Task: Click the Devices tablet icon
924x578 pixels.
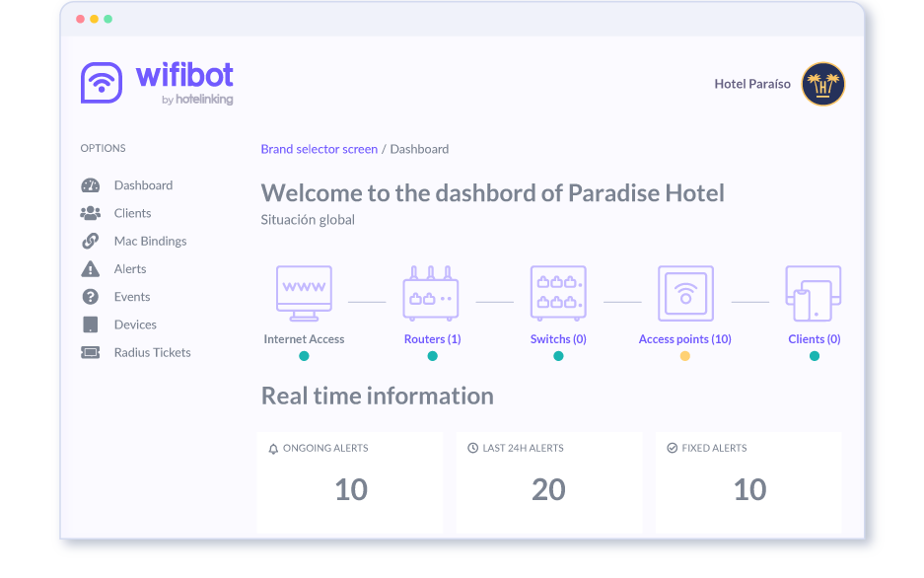Action: pos(90,325)
